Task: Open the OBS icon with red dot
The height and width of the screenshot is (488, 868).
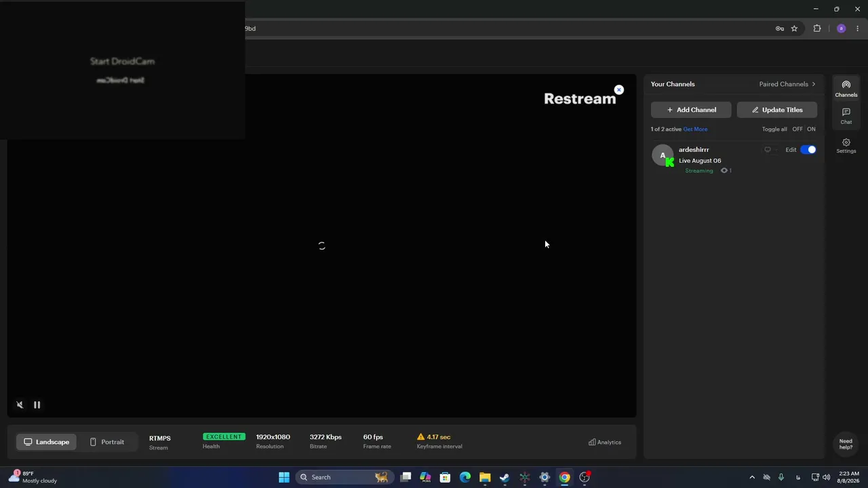Action: [585, 477]
